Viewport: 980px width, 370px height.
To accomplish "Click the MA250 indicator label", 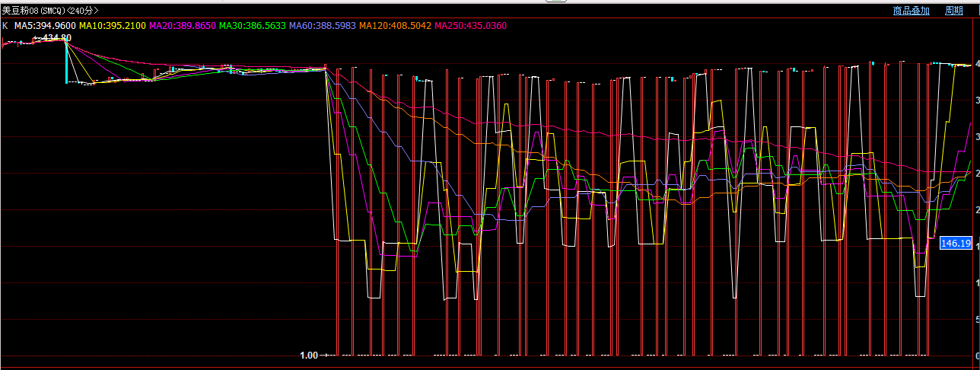I will coord(470,26).
